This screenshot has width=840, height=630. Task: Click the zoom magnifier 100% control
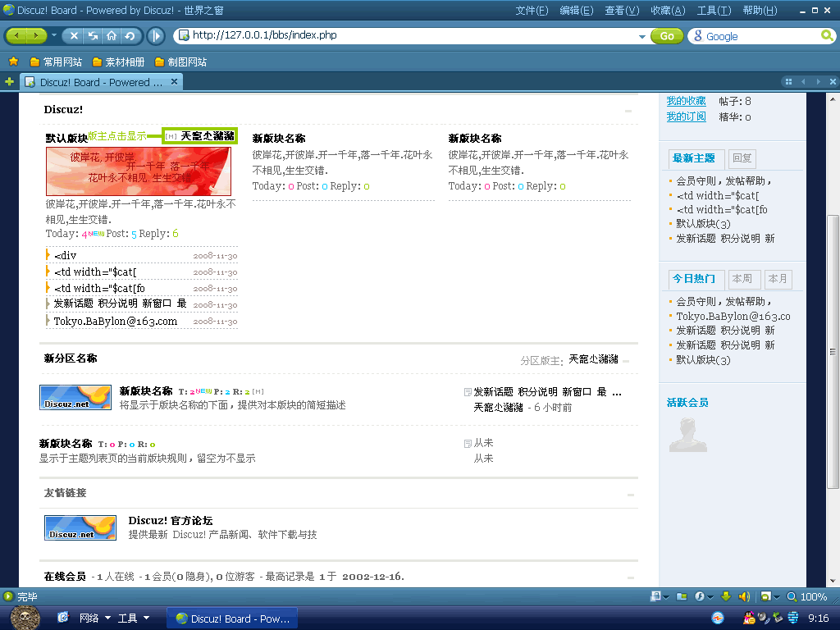[807, 597]
